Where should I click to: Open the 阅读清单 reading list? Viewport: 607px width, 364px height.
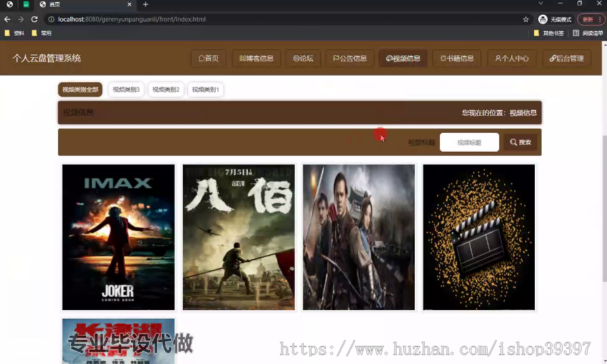(587, 33)
